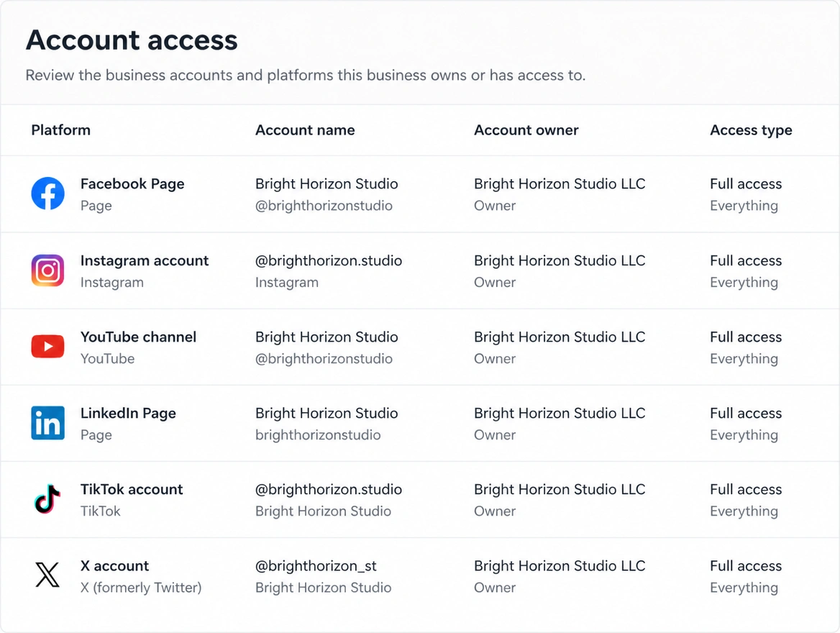Screen dimensions: 840x633
Task: Click 'Full access' in the Facebook Page row
Action: pyautogui.click(x=746, y=184)
